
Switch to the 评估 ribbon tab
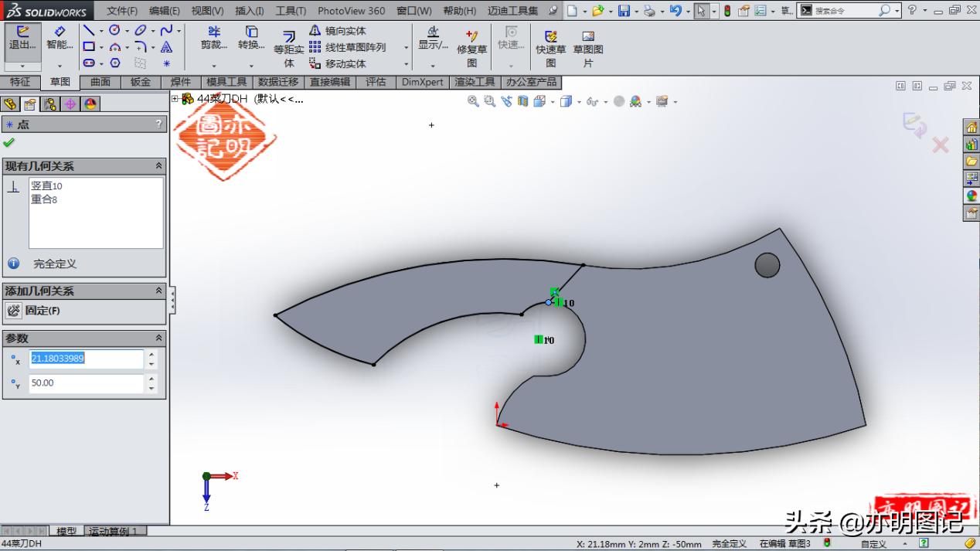(x=376, y=82)
